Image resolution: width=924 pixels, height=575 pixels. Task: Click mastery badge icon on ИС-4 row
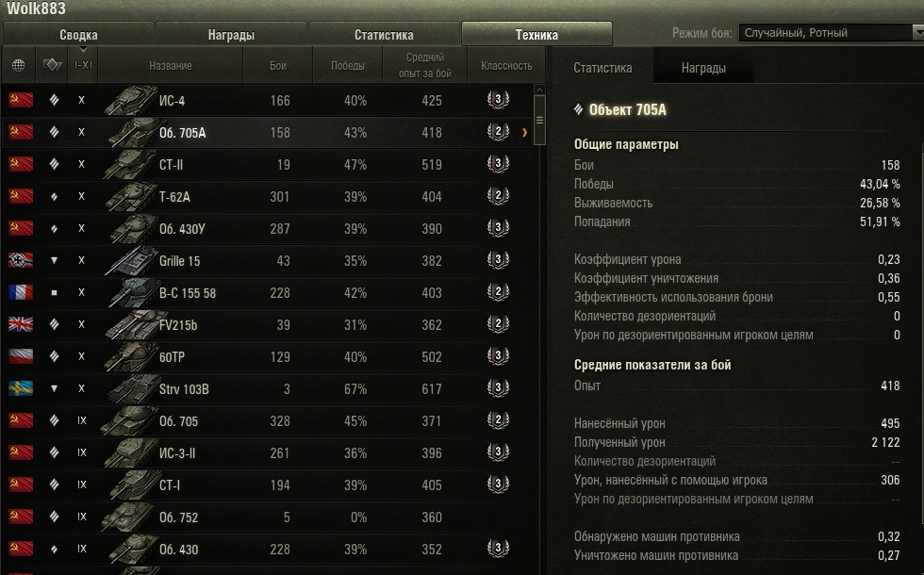[498, 100]
